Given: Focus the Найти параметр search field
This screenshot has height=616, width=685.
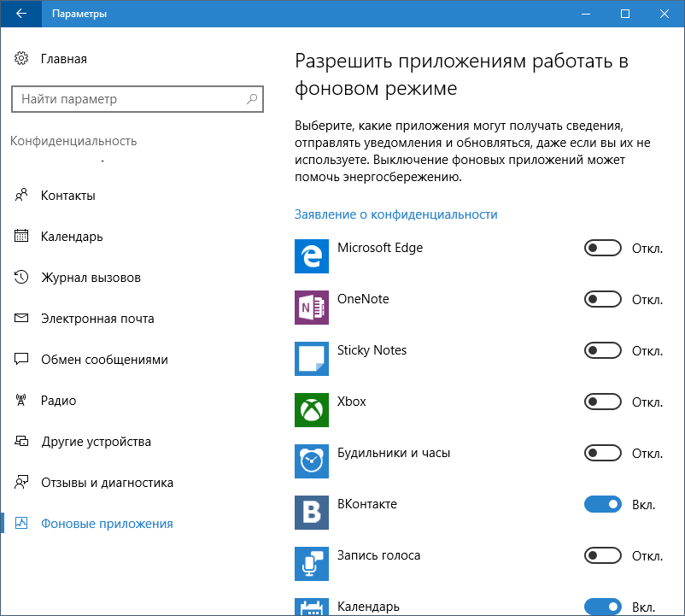Looking at the screenshot, I should coord(138,99).
